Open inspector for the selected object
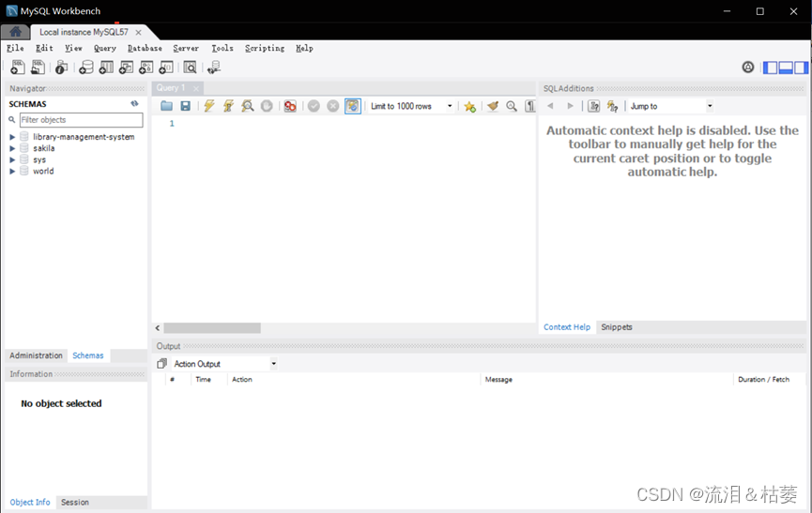This screenshot has width=812, height=513. [62, 68]
